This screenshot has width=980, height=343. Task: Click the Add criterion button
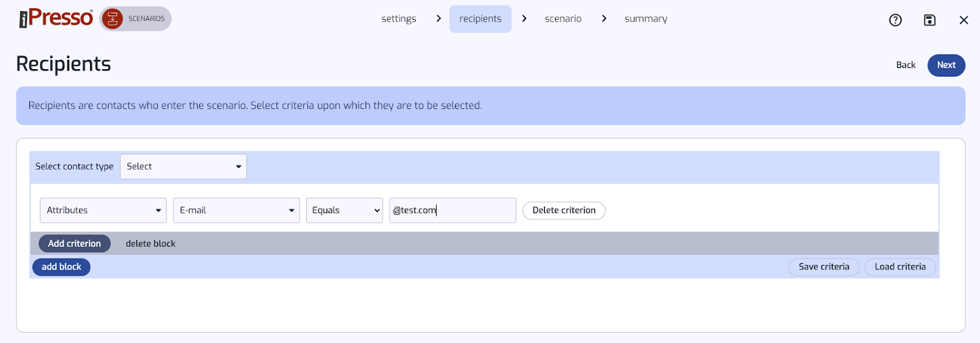75,243
